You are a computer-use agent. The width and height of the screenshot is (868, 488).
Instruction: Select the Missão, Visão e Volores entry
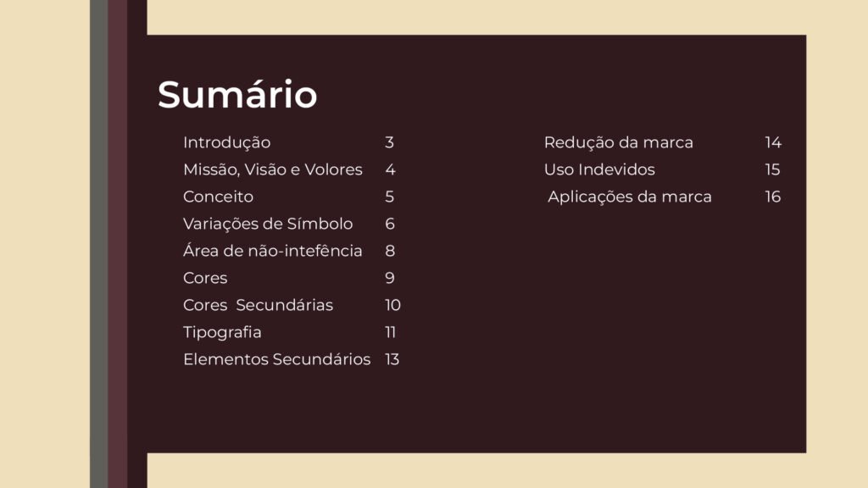click(x=272, y=169)
